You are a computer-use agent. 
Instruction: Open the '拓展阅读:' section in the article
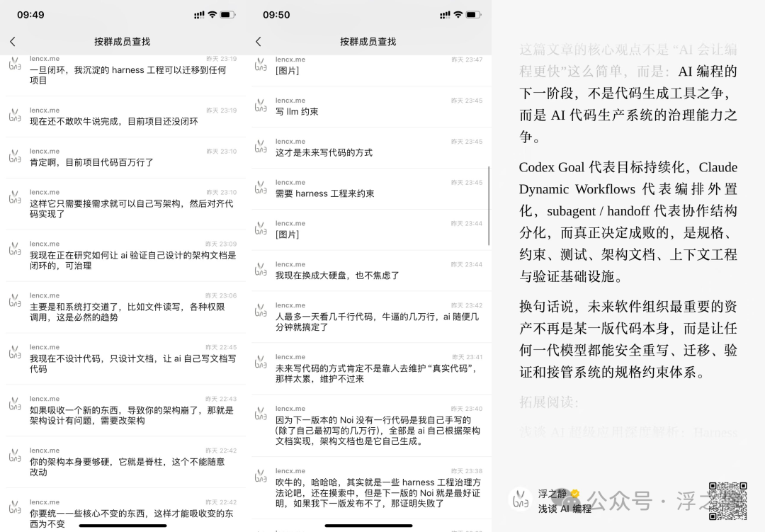tap(549, 402)
